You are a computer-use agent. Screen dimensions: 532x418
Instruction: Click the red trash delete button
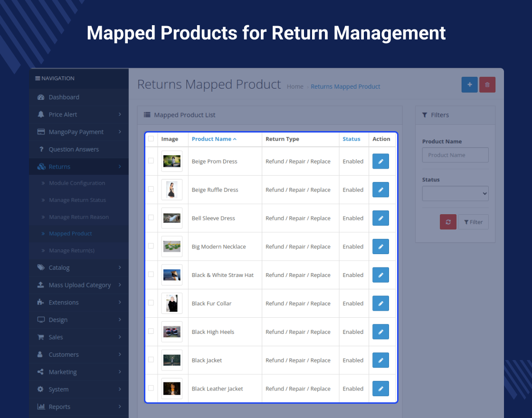487,85
